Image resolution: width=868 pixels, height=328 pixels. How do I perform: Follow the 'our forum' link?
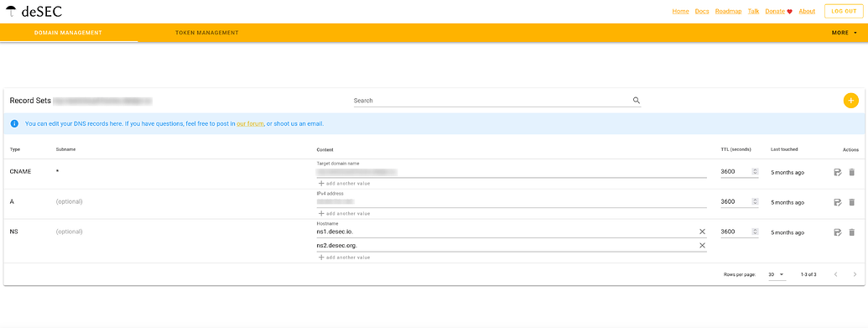click(250, 123)
